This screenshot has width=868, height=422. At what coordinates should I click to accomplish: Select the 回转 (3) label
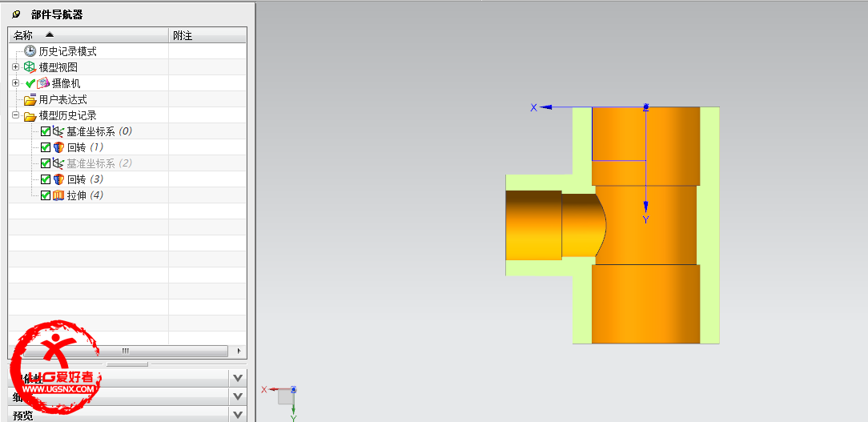pos(85,180)
